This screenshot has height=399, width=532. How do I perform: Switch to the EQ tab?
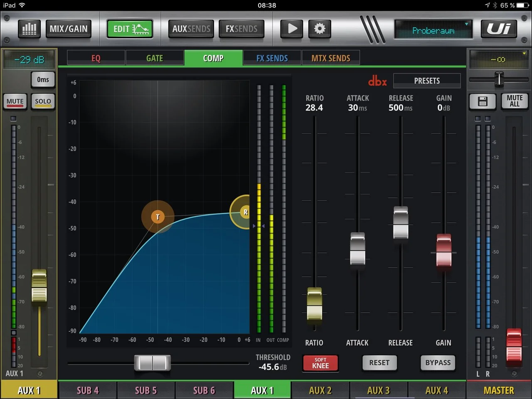(x=96, y=58)
